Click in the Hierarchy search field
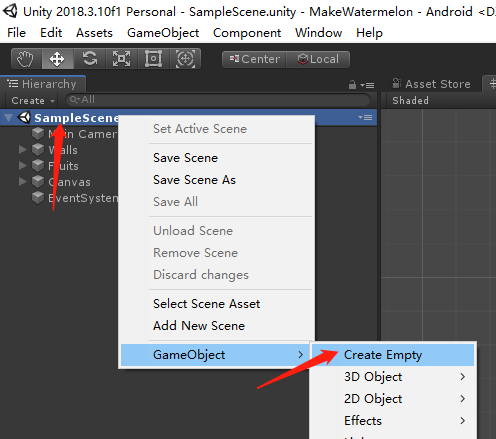 [218, 100]
